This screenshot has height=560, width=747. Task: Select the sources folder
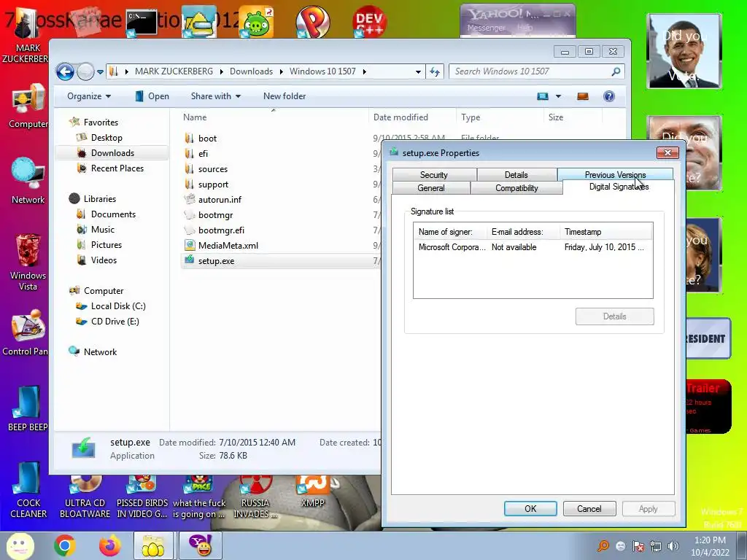coord(212,169)
